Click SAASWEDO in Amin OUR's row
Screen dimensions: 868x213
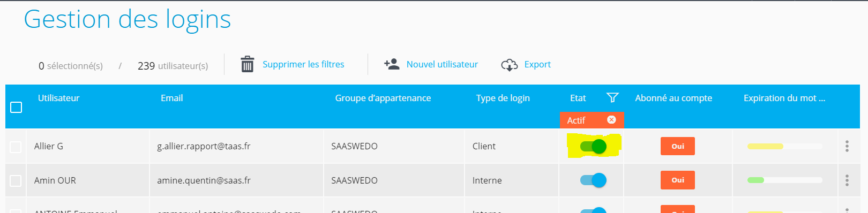pyautogui.click(x=354, y=180)
